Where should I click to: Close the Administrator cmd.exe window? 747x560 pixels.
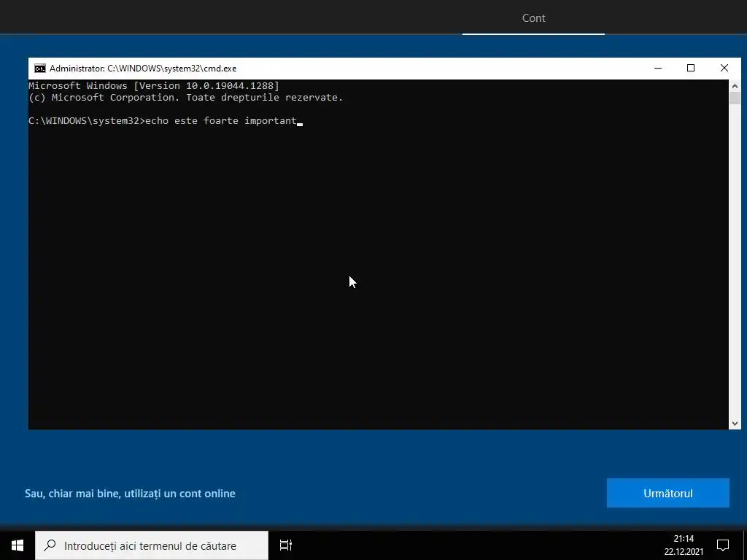coord(724,69)
